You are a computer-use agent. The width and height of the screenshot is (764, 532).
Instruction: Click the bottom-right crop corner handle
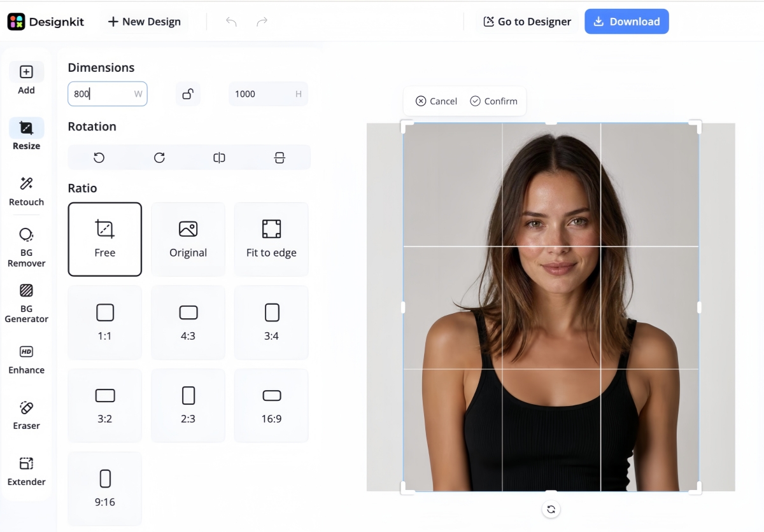697,489
